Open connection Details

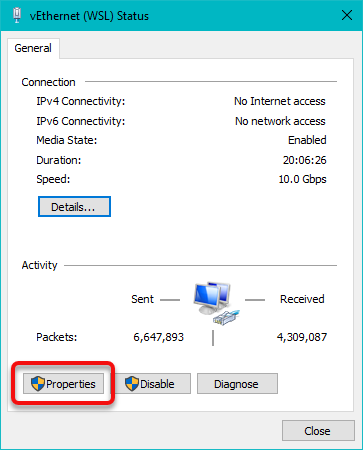(x=74, y=207)
